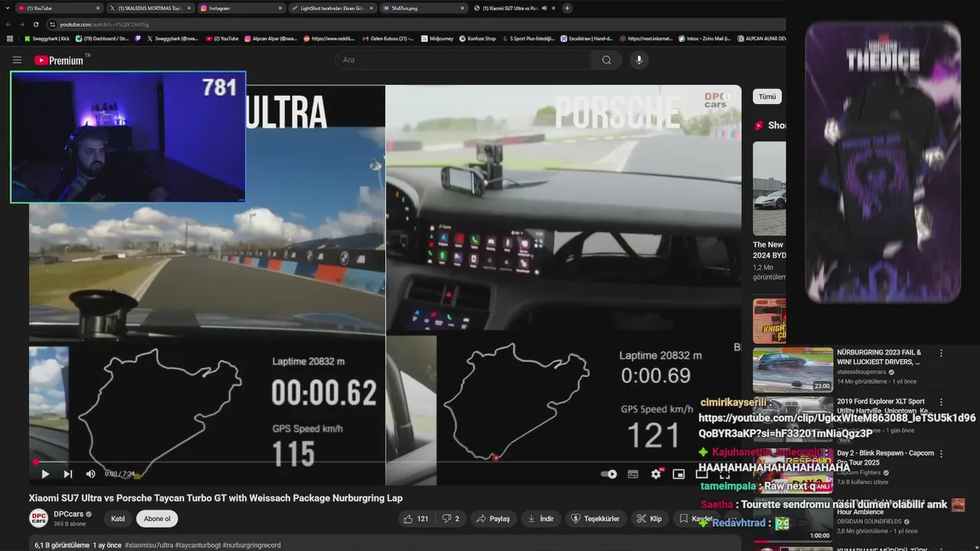Open the Midjourney bookmark
980x551 pixels.
pyautogui.click(x=437, y=38)
